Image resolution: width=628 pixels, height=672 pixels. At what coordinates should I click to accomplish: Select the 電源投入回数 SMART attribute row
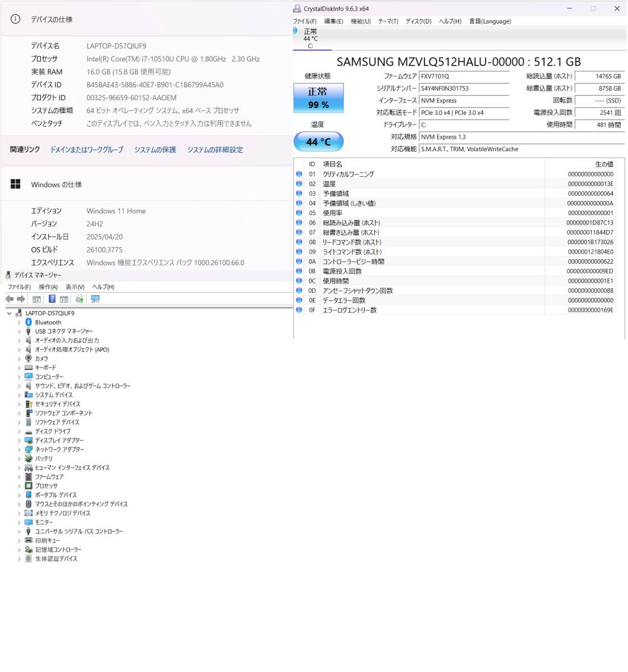pos(455,271)
